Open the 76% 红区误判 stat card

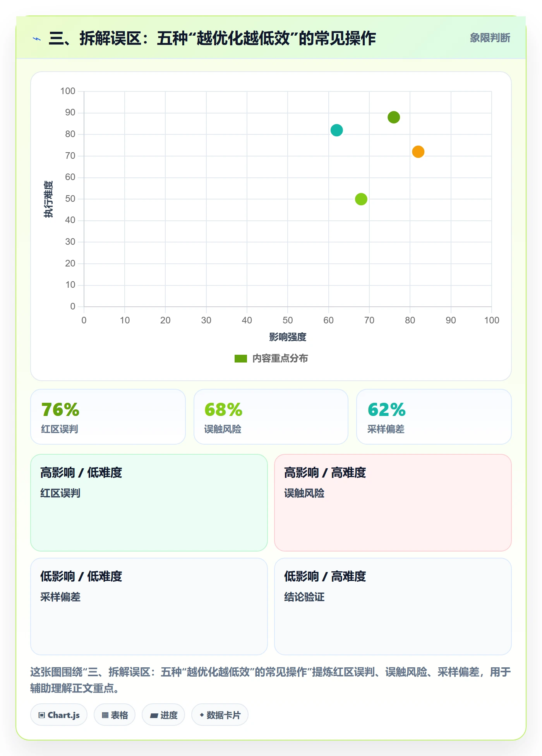pyautogui.click(x=108, y=417)
